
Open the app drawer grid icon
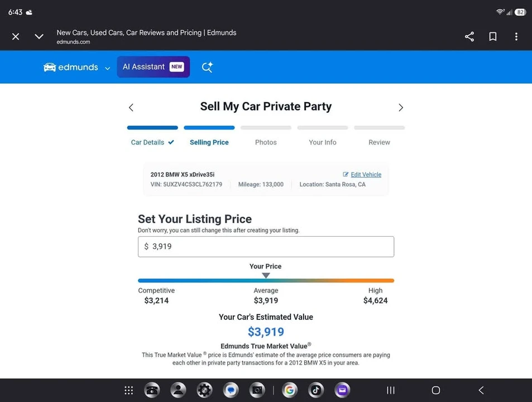128,390
